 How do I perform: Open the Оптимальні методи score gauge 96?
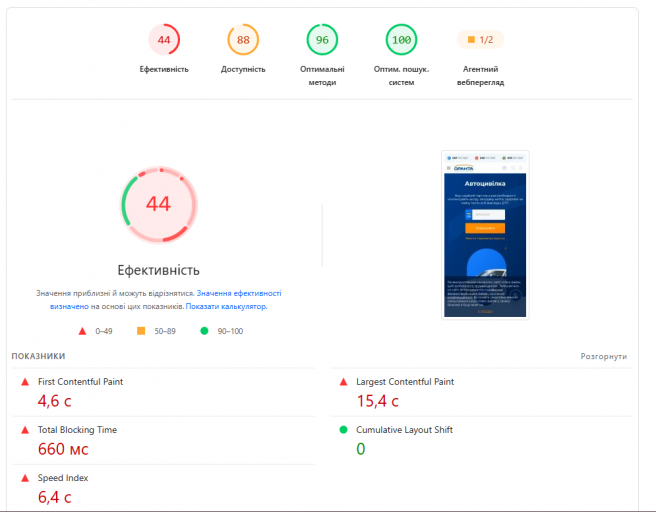coord(322,40)
